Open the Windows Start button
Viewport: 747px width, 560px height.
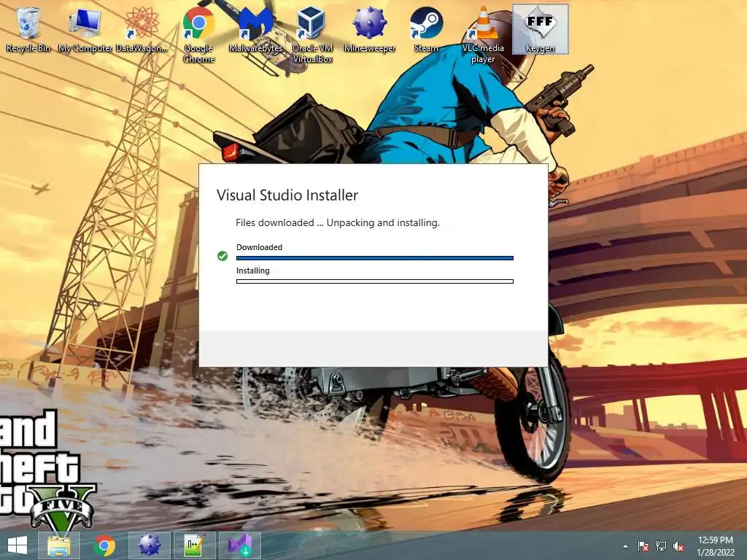[x=18, y=545]
